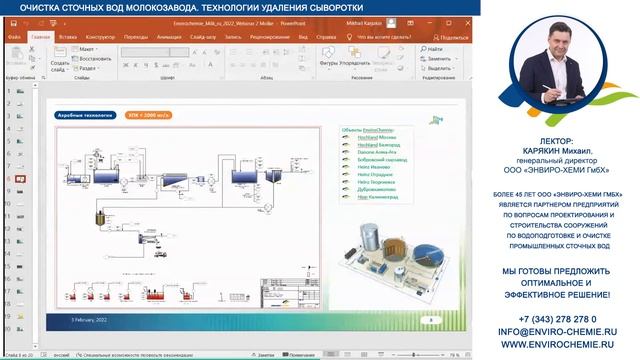This screenshot has height=360, width=640.
Task: Toggle text shadow S formatting
Action: point(156,65)
